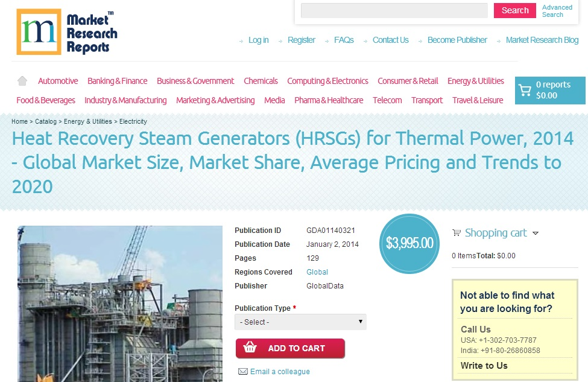Click the Log in link

(258, 40)
